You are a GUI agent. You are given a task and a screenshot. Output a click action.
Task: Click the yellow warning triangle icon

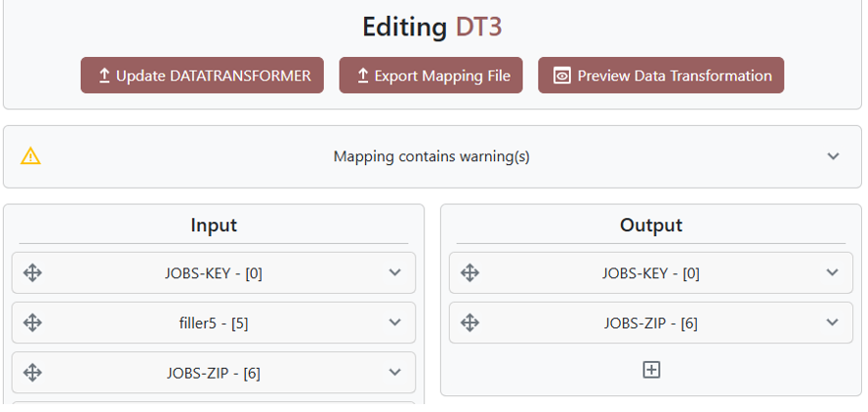[x=31, y=156]
